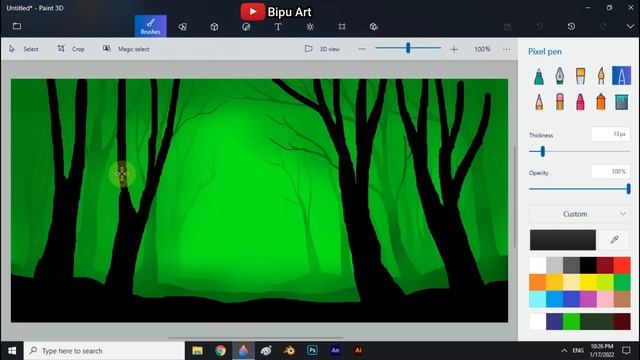Click the Thickness value field
This screenshot has height=360, width=640.
pyautogui.click(x=611, y=134)
